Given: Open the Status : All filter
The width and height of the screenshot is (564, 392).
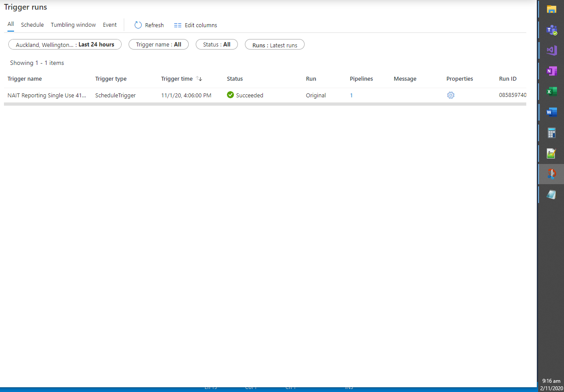Looking at the screenshot, I should click(x=217, y=44).
